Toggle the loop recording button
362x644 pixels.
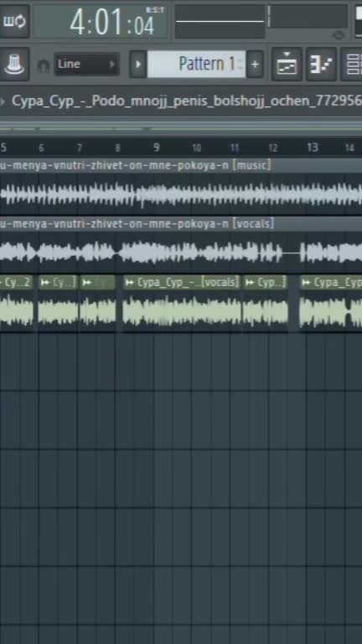[x=14, y=21]
